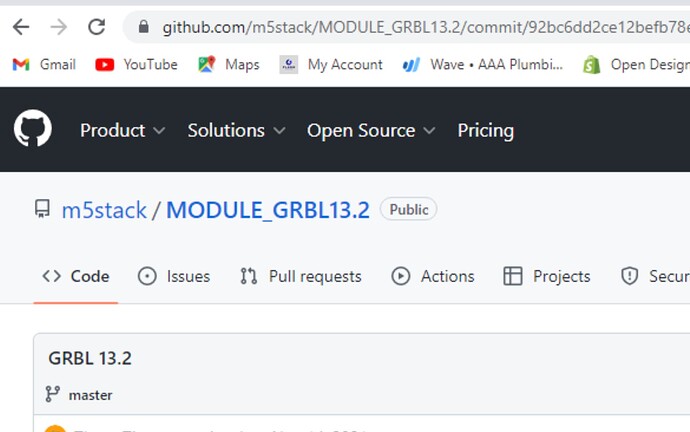Expand the Open Source dropdown menu
The height and width of the screenshot is (432, 690).
tap(371, 131)
